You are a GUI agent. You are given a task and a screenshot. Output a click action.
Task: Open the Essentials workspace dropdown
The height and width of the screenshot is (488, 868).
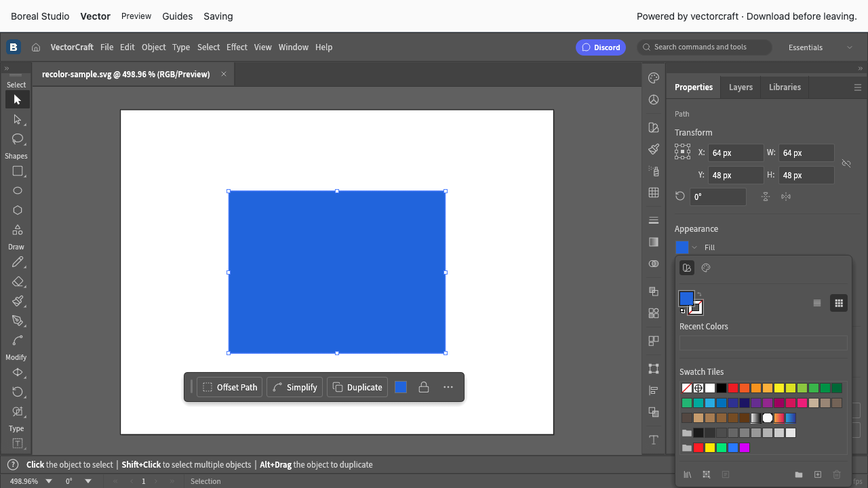[821, 47]
